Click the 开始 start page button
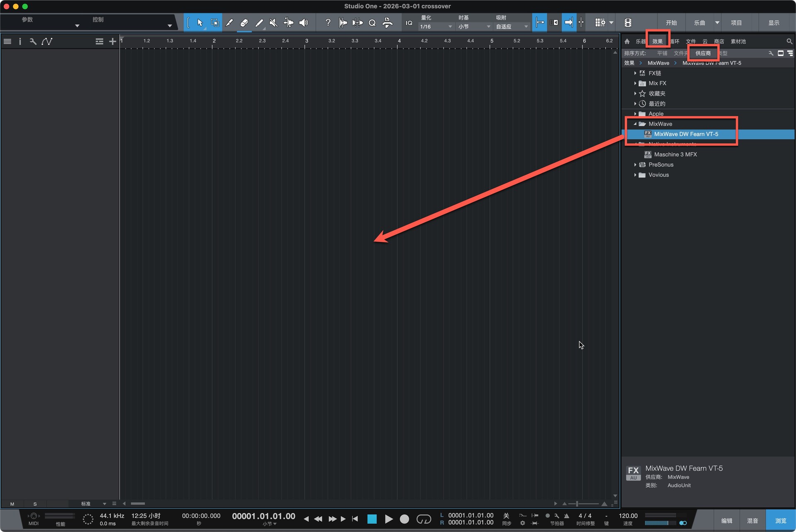Image resolution: width=796 pixels, height=532 pixels. tap(671, 23)
